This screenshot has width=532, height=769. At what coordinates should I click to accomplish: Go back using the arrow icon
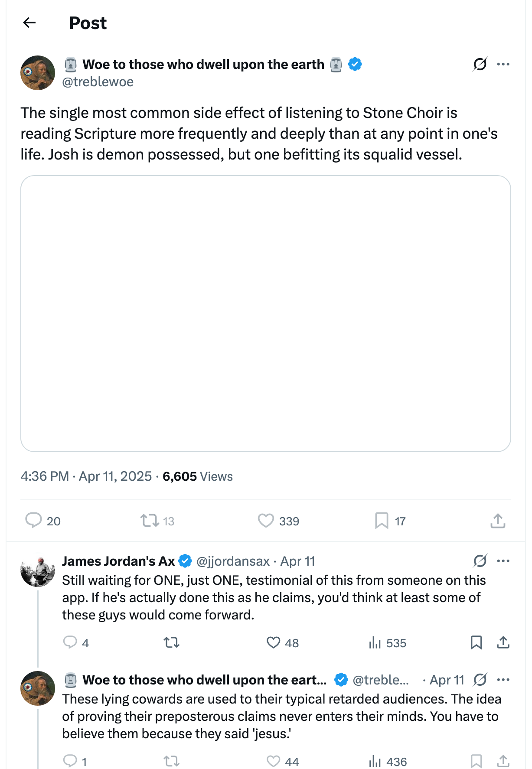click(29, 23)
